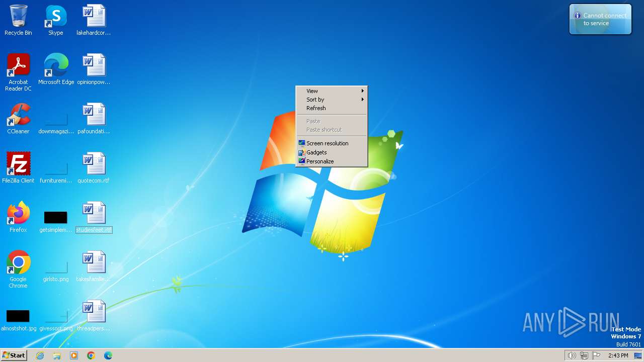Open Windows Explorer from taskbar
This screenshot has height=362, width=644.
coord(57,355)
